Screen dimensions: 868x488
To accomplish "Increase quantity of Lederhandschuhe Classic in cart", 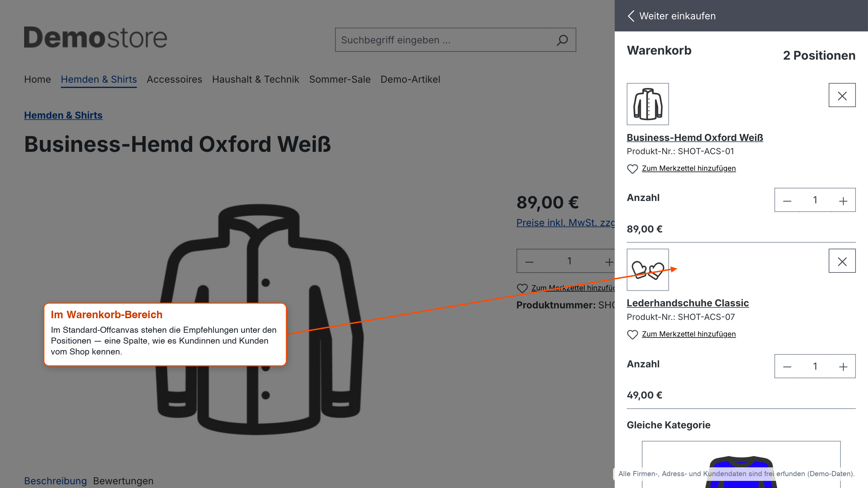I will pyautogui.click(x=843, y=366).
